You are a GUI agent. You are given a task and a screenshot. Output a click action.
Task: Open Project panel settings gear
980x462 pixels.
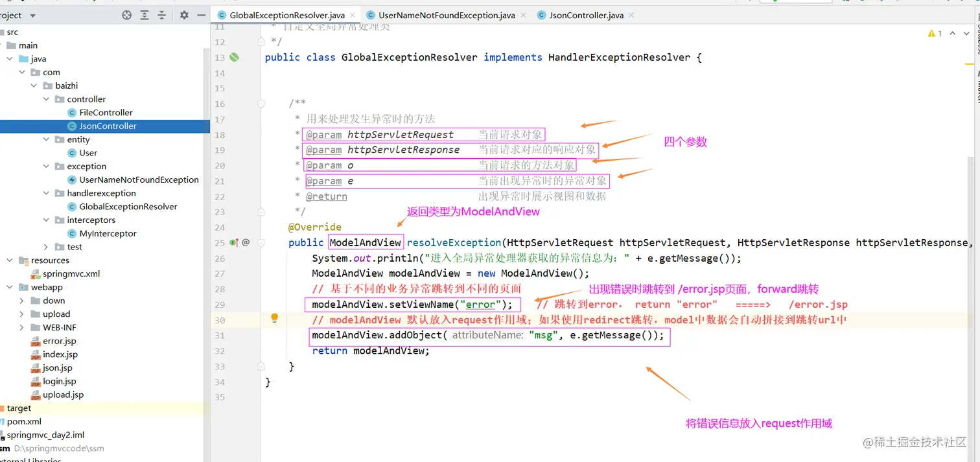point(184,15)
